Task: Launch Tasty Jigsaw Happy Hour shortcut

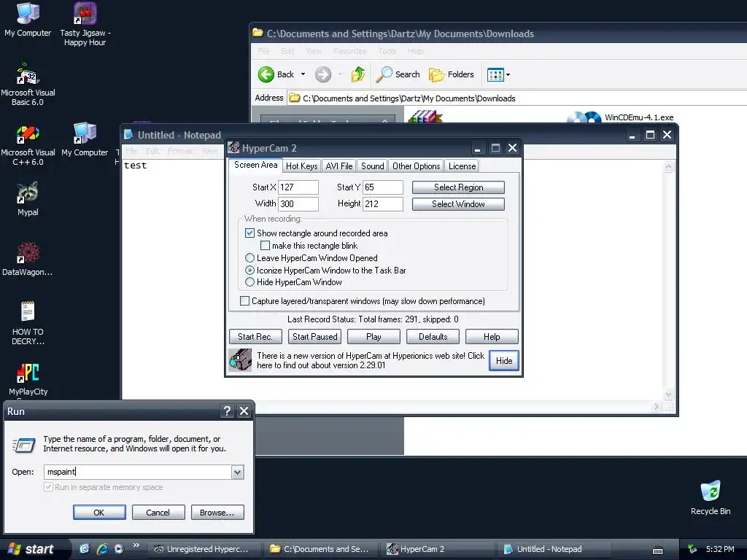Action: click(85, 24)
